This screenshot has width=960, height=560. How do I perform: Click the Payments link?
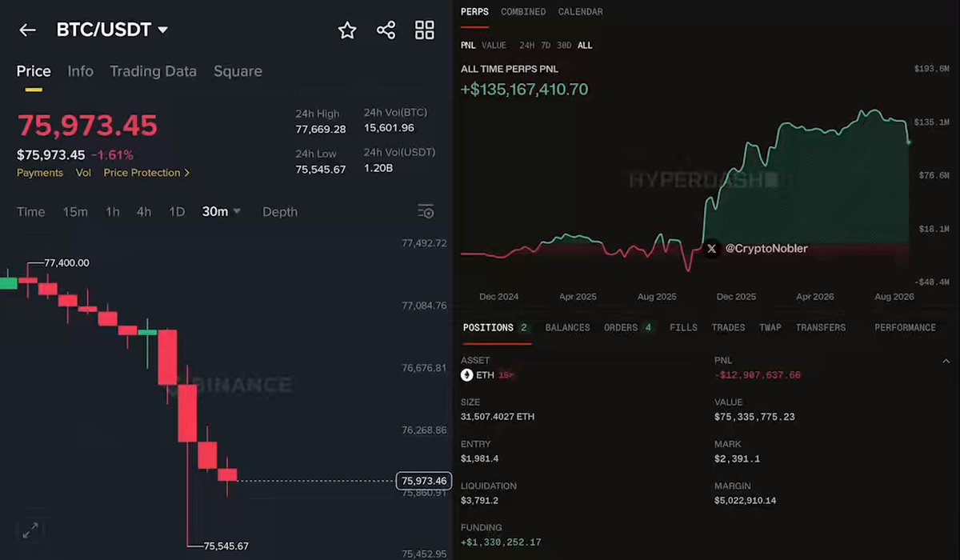coord(40,173)
